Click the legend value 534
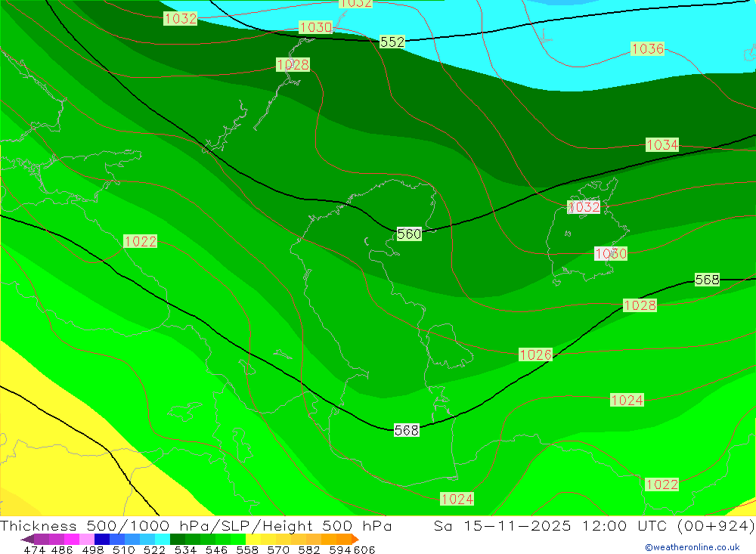Image resolution: width=756 pixels, height=554 pixels. click(x=186, y=549)
